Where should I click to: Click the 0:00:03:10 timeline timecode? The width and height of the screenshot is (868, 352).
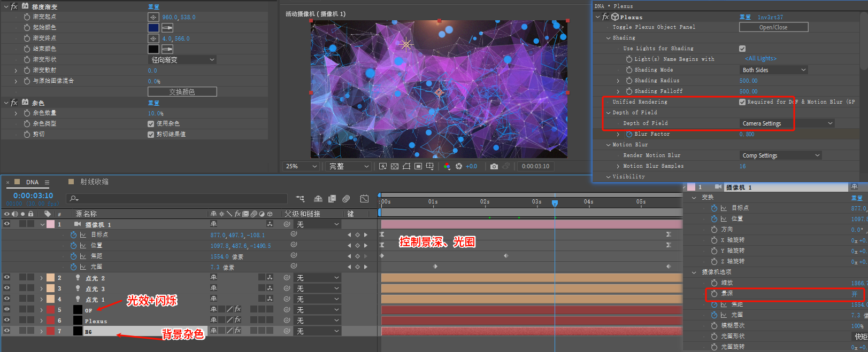pyautogui.click(x=33, y=195)
